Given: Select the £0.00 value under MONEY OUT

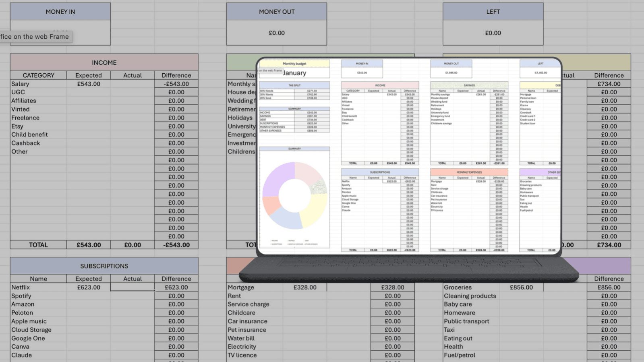Looking at the screenshot, I should [x=277, y=33].
